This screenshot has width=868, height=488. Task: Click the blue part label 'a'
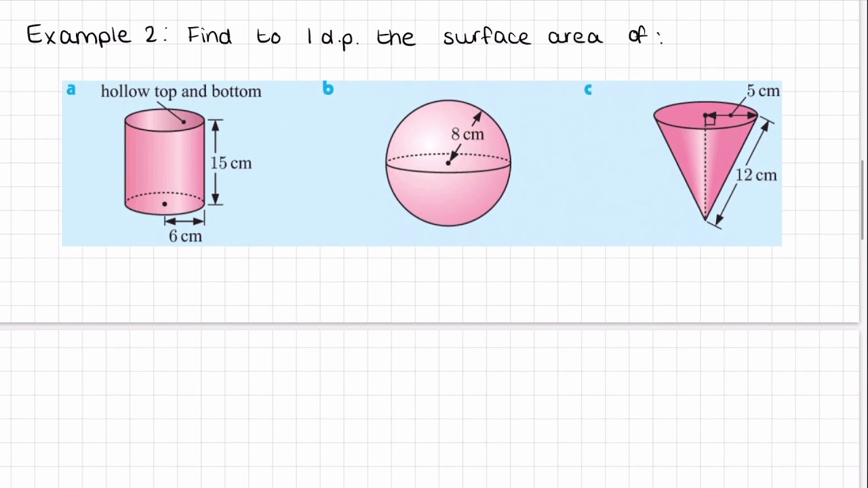pyautogui.click(x=71, y=89)
